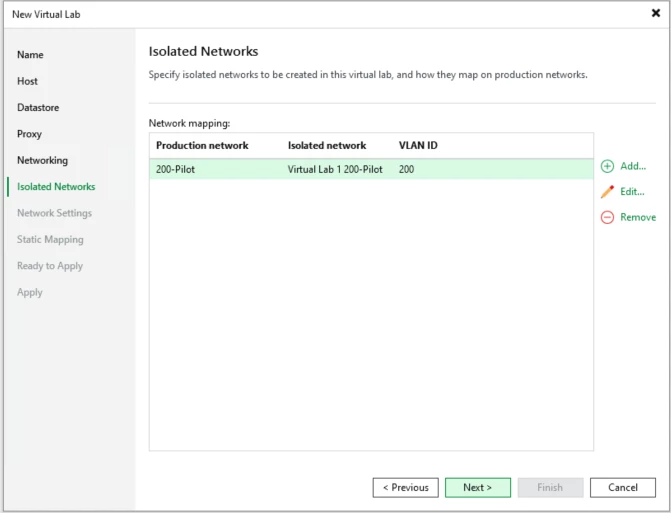Click the pencil Edit icon

607,192
